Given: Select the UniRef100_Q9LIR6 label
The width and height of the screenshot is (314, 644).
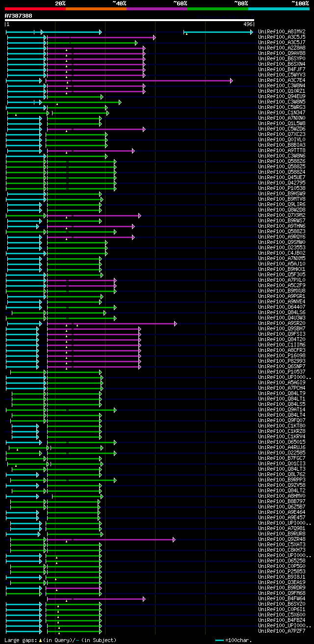Looking at the screenshot, I should pyautogui.click(x=283, y=204).
